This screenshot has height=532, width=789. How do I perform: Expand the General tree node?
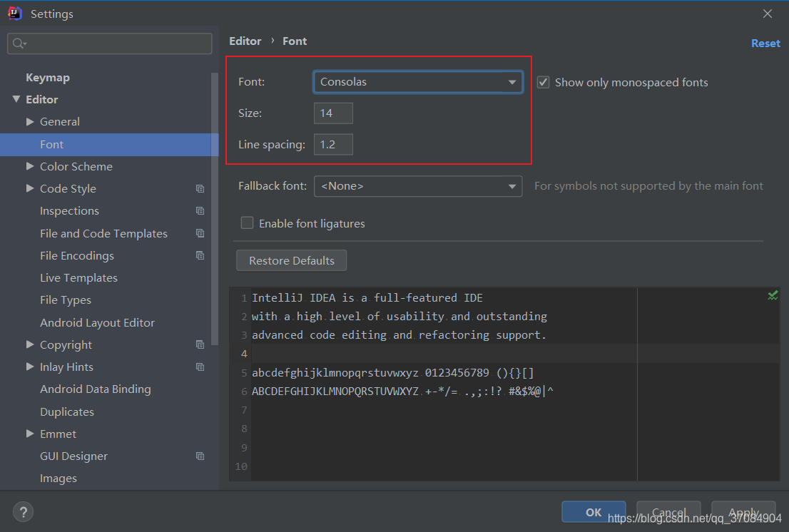30,122
